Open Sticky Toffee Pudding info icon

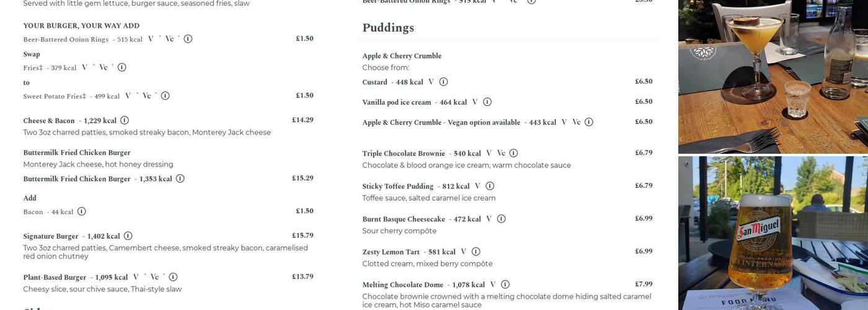click(490, 186)
